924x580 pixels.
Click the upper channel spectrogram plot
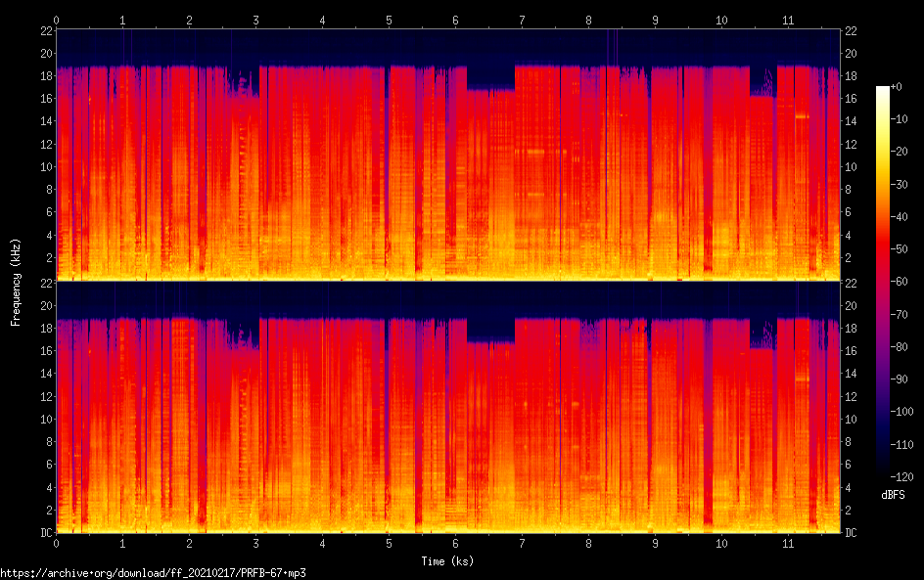click(448, 155)
